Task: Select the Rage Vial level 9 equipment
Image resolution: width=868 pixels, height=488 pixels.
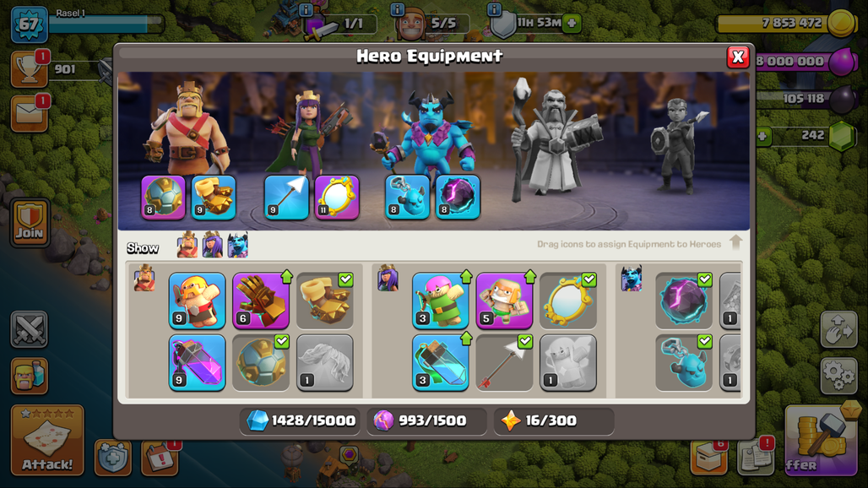Action: point(197,362)
